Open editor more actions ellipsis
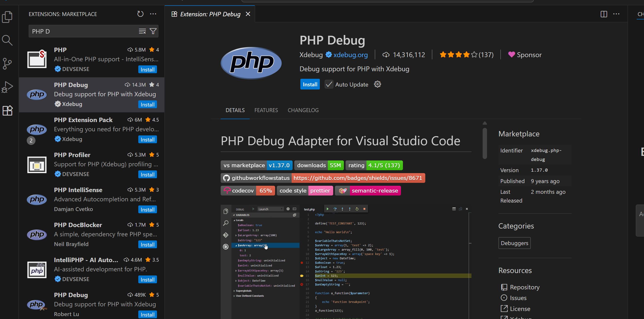 (x=616, y=14)
